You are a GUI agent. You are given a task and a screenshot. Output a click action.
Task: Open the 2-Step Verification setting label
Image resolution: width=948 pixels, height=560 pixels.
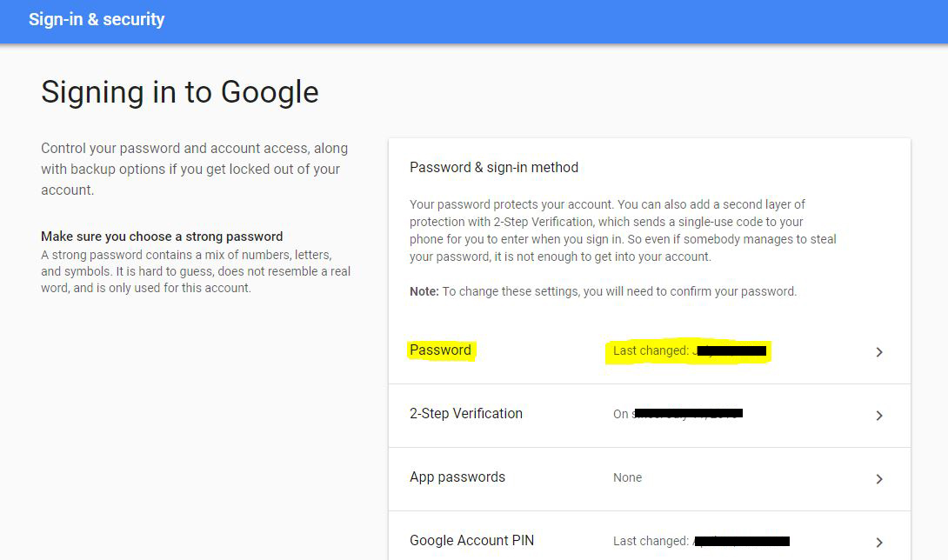tap(466, 414)
